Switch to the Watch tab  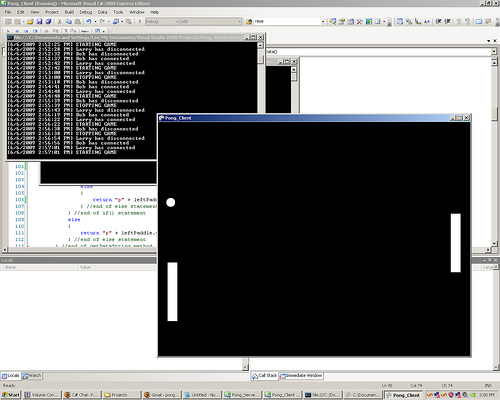click(32, 376)
